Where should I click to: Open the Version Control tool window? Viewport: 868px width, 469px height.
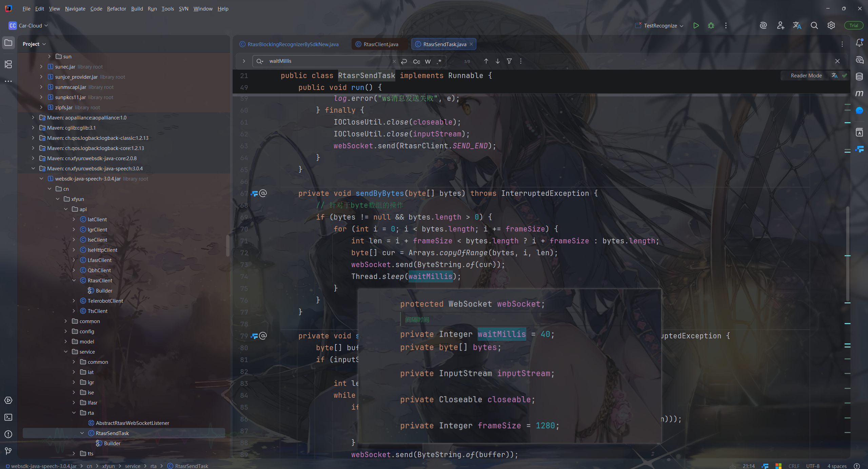click(8, 451)
